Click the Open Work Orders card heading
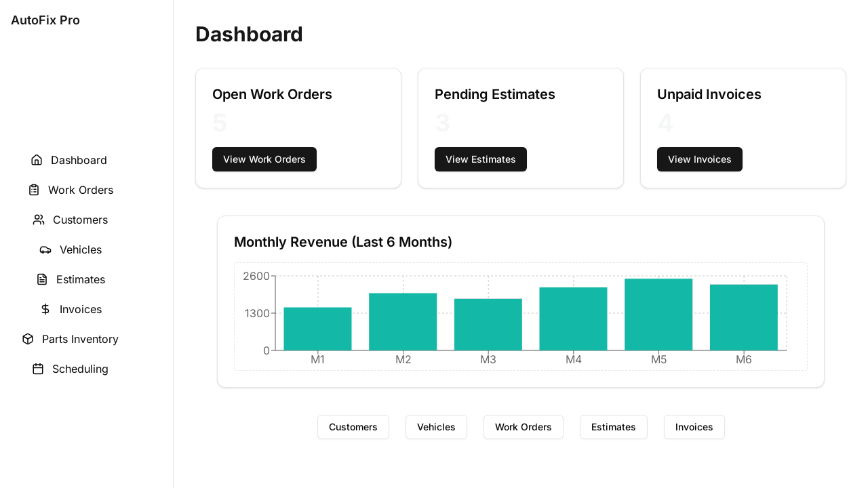This screenshot has height=488, width=868. 272,94
